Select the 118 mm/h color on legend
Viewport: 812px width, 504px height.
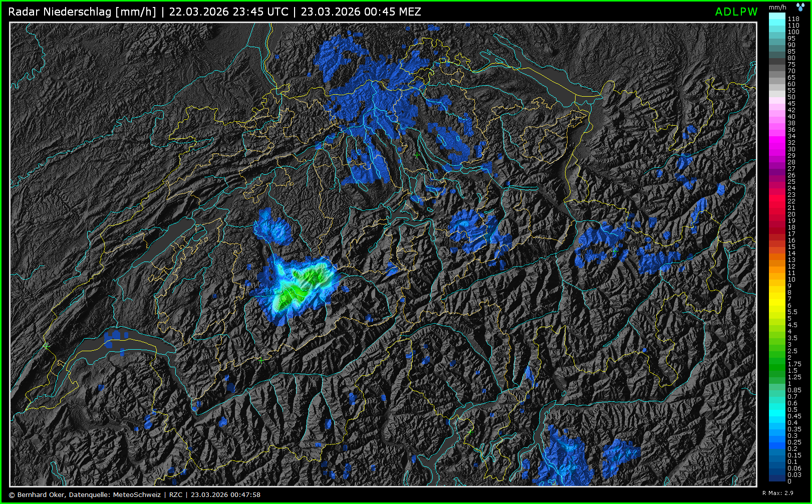coord(777,18)
